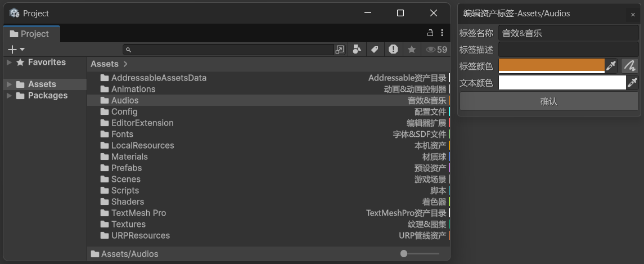Toggle hidden packages visibility eye icon
This screenshot has width=644, height=264.
pos(436,50)
